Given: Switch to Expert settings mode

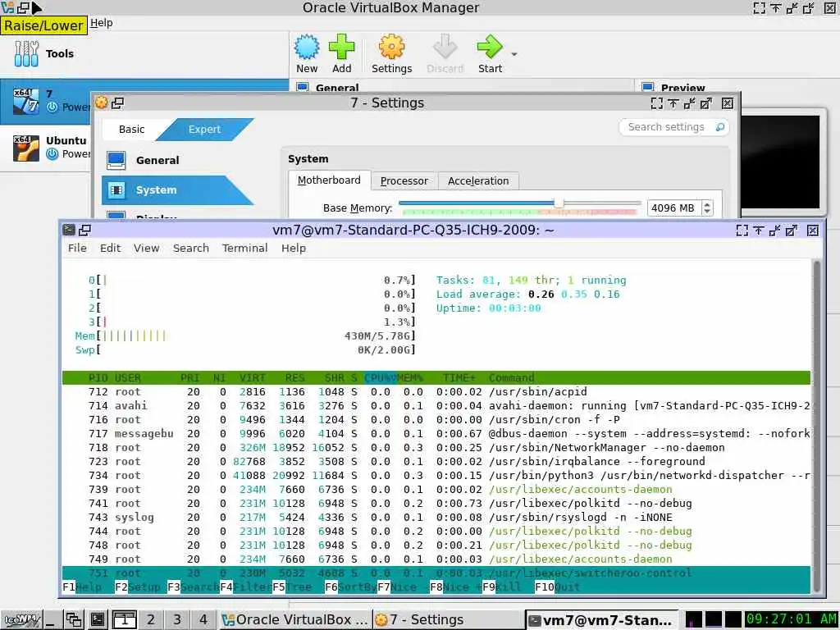Looking at the screenshot, I should (x=204, y=129).
